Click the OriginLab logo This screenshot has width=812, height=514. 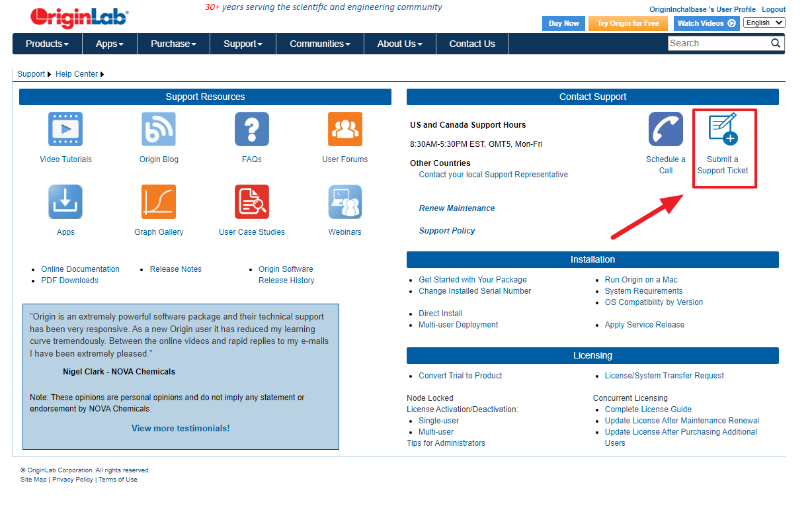click(79, 19)
